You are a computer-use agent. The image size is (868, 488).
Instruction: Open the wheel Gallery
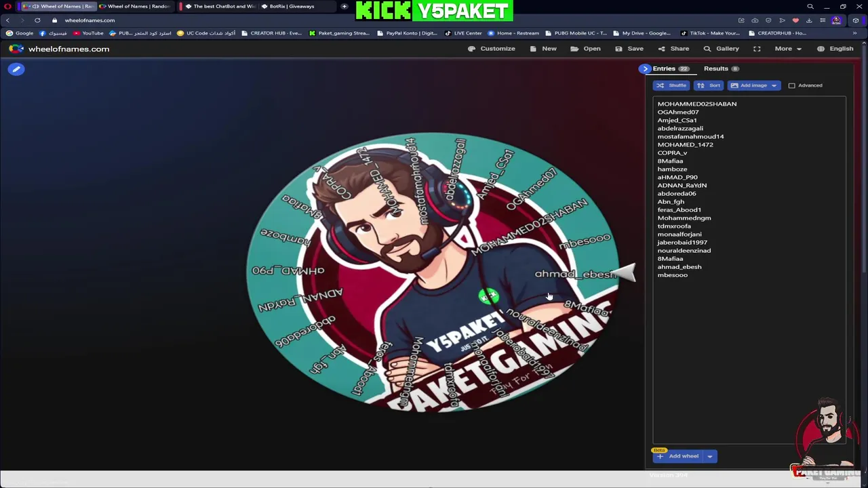721,49
